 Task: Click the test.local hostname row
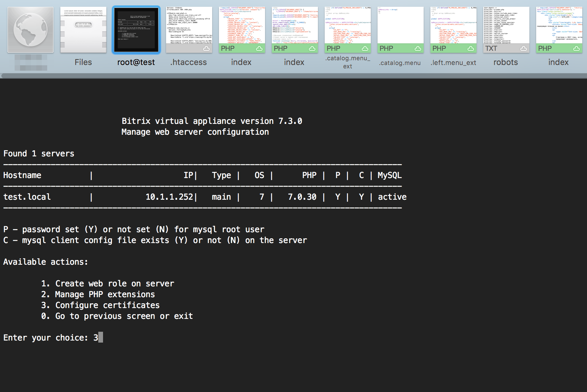(x=27, y=197)
